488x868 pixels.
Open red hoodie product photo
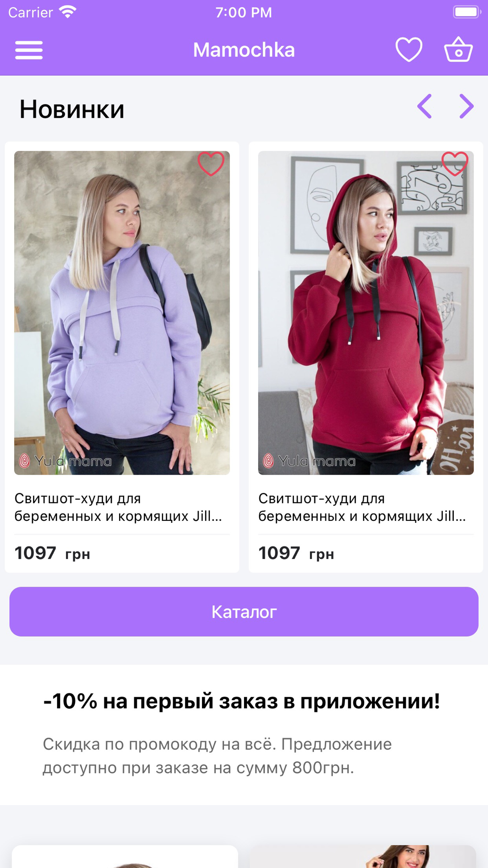[366, 313]
